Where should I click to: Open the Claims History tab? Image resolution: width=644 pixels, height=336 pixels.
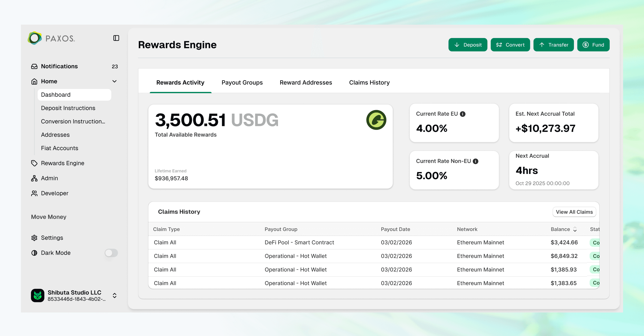pos(369,83)
